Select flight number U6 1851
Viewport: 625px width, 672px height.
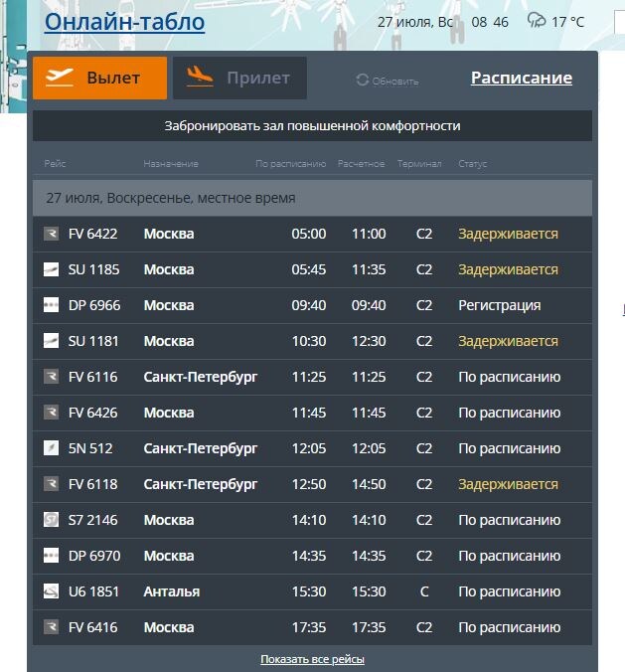93,591
